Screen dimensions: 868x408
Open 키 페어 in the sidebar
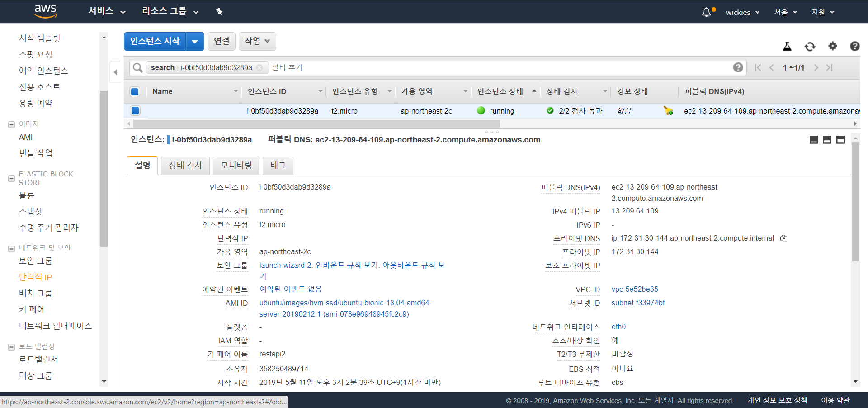(32, 310)
